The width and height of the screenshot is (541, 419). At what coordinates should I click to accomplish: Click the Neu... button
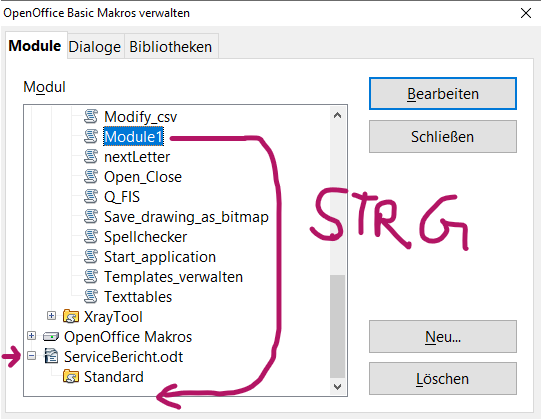tap(443, 337)
